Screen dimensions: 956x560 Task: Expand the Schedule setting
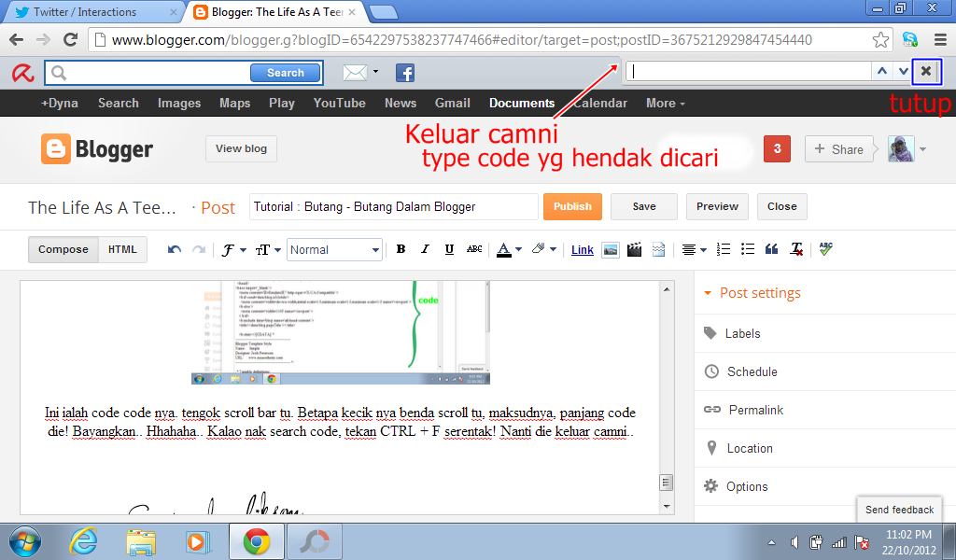[741, 371]
